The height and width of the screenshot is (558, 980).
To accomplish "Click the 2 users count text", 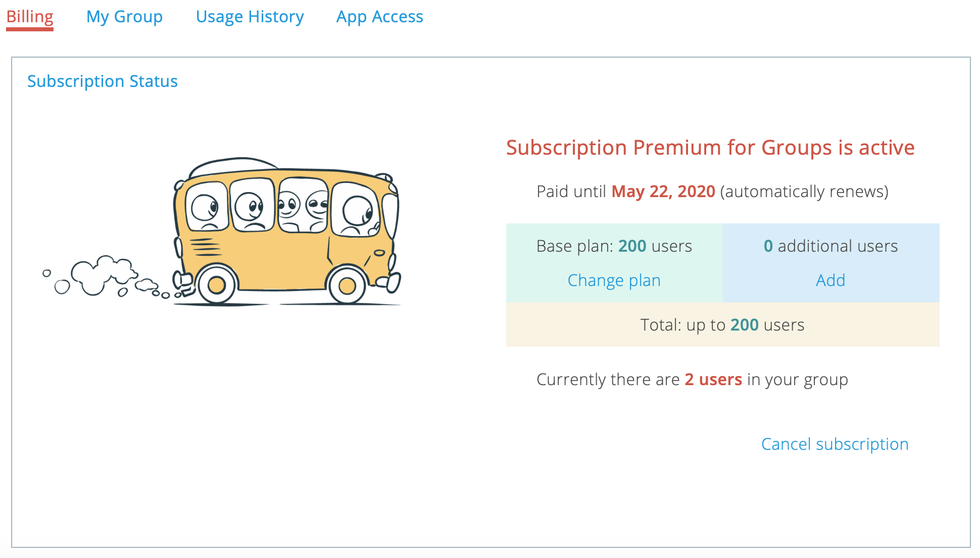I will pos(713,380).
